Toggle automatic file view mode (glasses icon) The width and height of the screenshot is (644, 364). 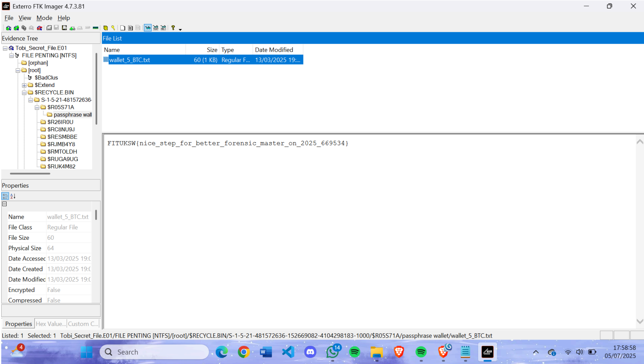pos(148,28)
